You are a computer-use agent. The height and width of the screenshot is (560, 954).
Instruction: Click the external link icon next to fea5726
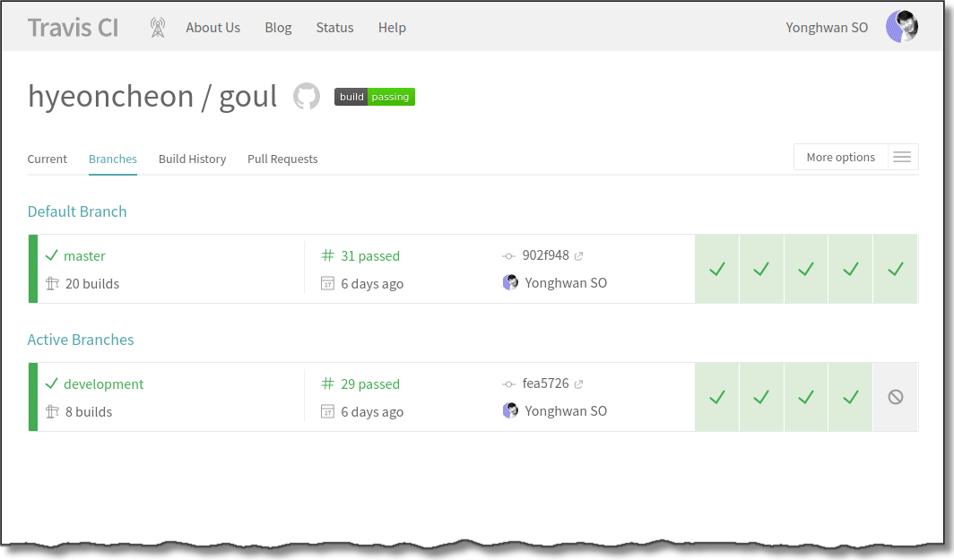[x=579, y=384]
